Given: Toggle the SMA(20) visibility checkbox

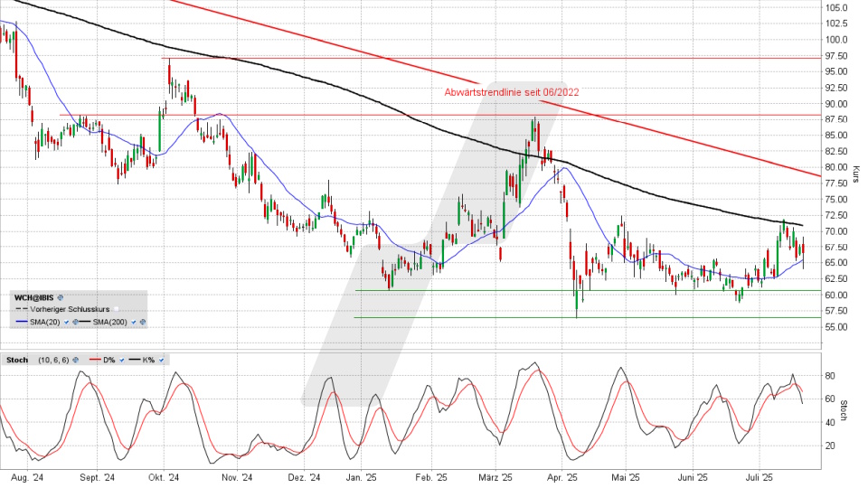Looking at the screenshot, I should click(66, 322).
